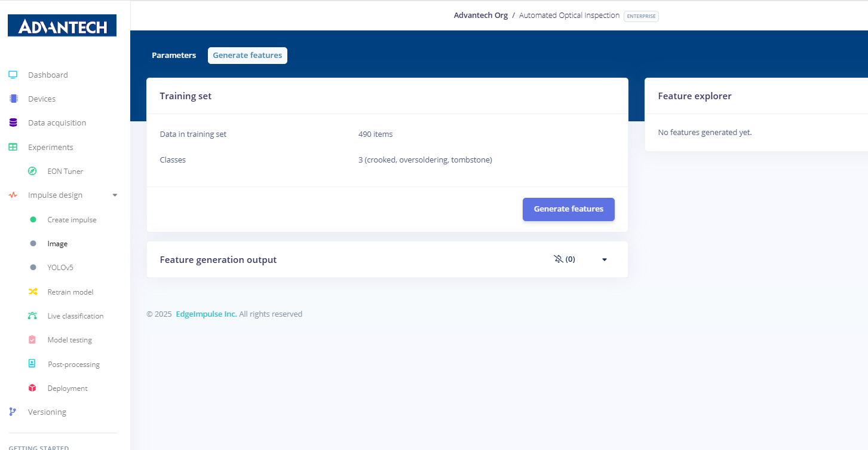Screen dimensions: 868x450
Task: Click 'No features generated yet.' text
Action: pos(705,132)
